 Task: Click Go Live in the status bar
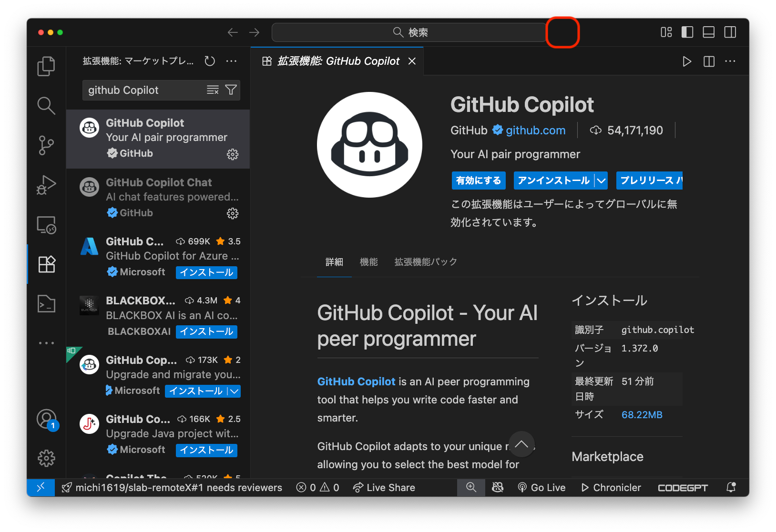pyautogui.click(x=541, y=487)
